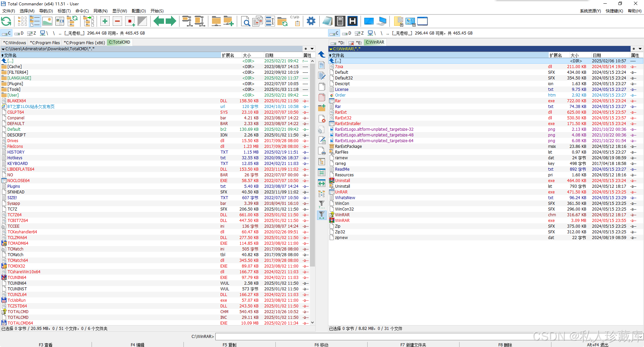Open the right panel favorites asterisk menu
644x347 pixels.
[x=634, y=49]
